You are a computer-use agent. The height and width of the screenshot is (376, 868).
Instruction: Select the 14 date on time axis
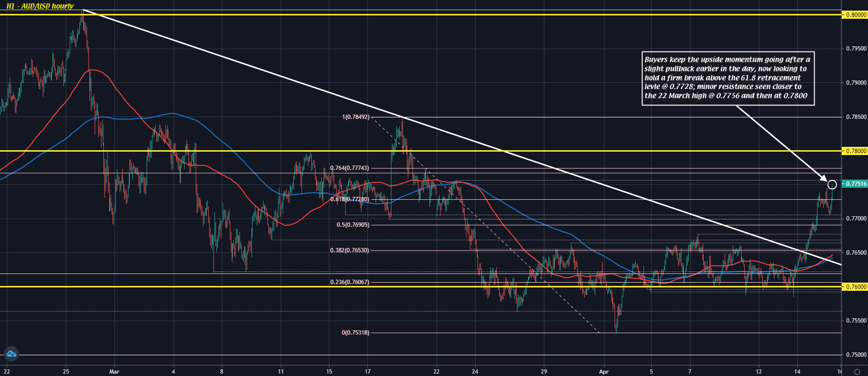797,372
